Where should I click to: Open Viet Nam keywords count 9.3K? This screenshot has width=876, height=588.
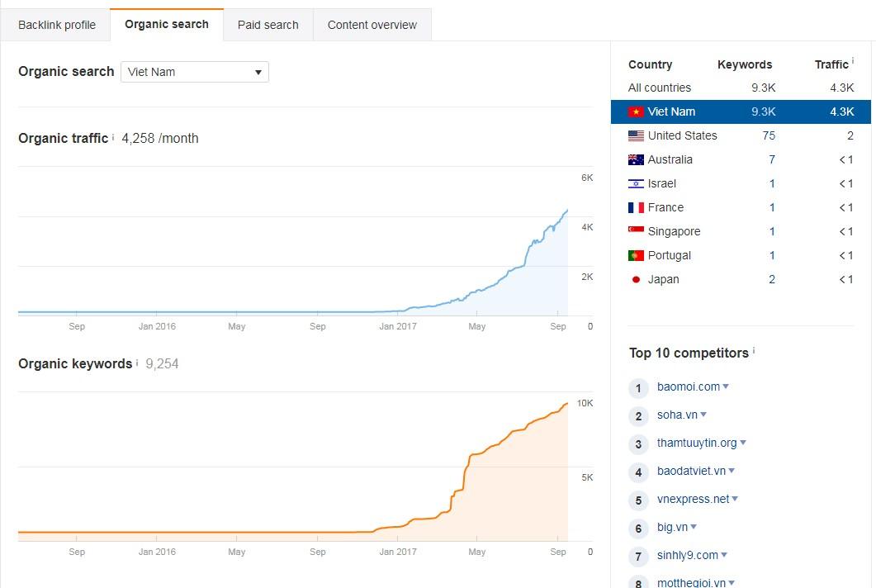point(763,111)
